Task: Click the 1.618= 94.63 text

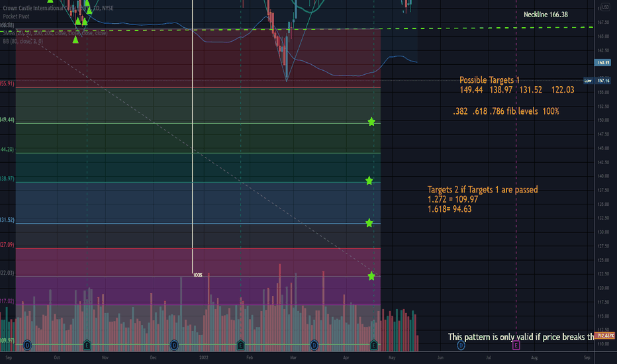Action: (450, 209)
